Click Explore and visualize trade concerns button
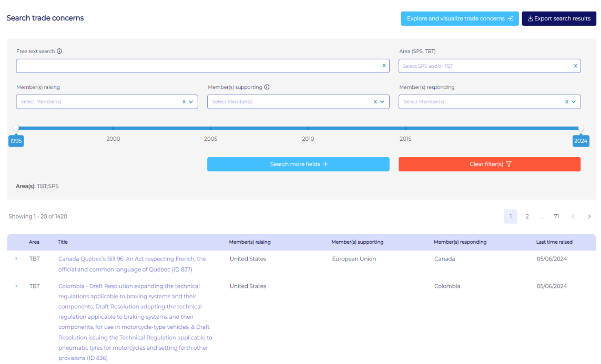This screenshot has height=364, width=601. (460, 18)
